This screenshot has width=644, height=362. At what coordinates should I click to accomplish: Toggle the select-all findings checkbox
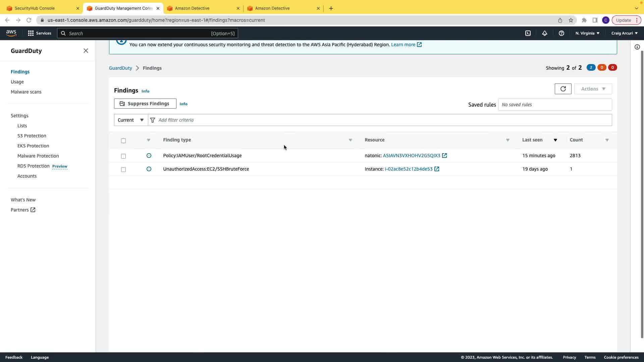pyautogui.click(x=123, y=140)
